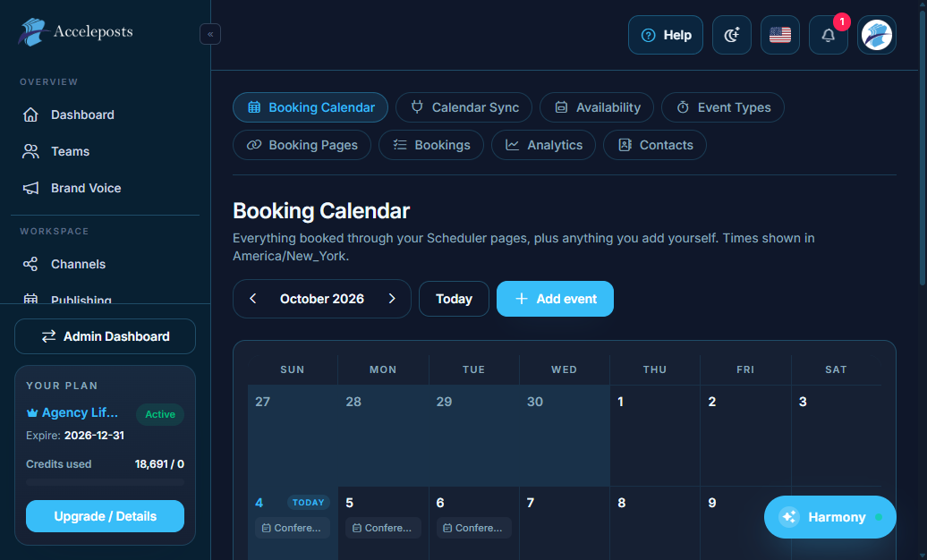This screenshot has width=927, height=560.
Task: Click the address book icon in Contacts
Action: (x=625, y=145)
